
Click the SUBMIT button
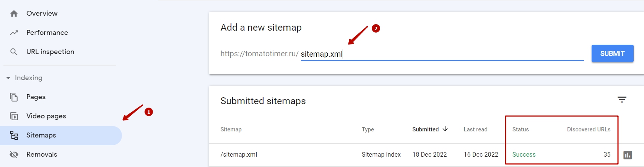tap(612, 54)
